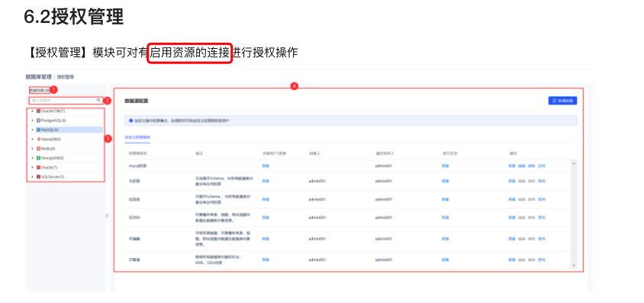Screen dimensions: 644x303
Task: Select MongoDB(0) in the resource tree
Action: point(52,158)
